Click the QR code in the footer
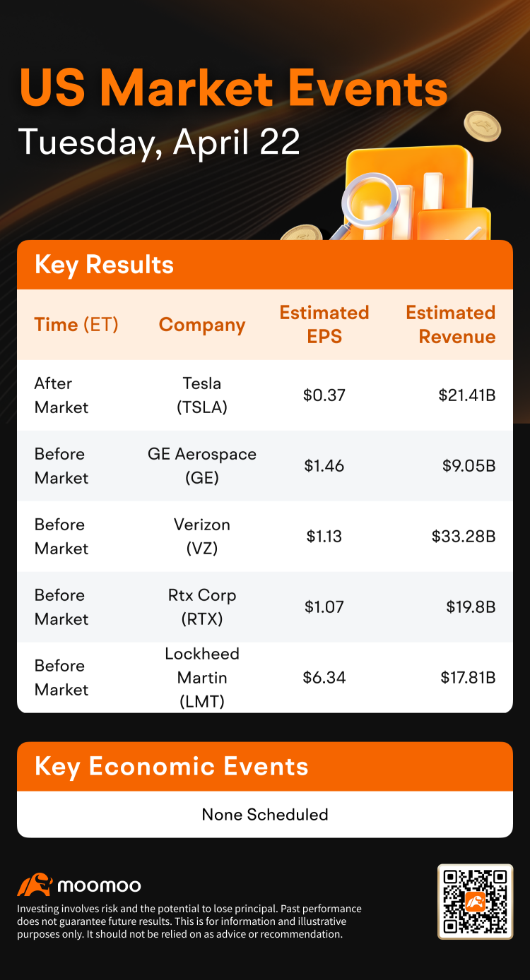530x980 pixels. (x=475, y=901)
